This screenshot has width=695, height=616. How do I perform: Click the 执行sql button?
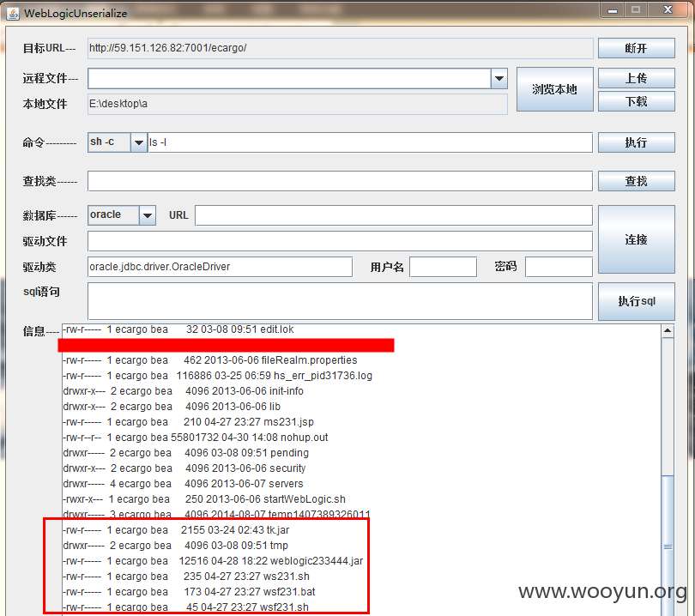[x=636, y=301]
